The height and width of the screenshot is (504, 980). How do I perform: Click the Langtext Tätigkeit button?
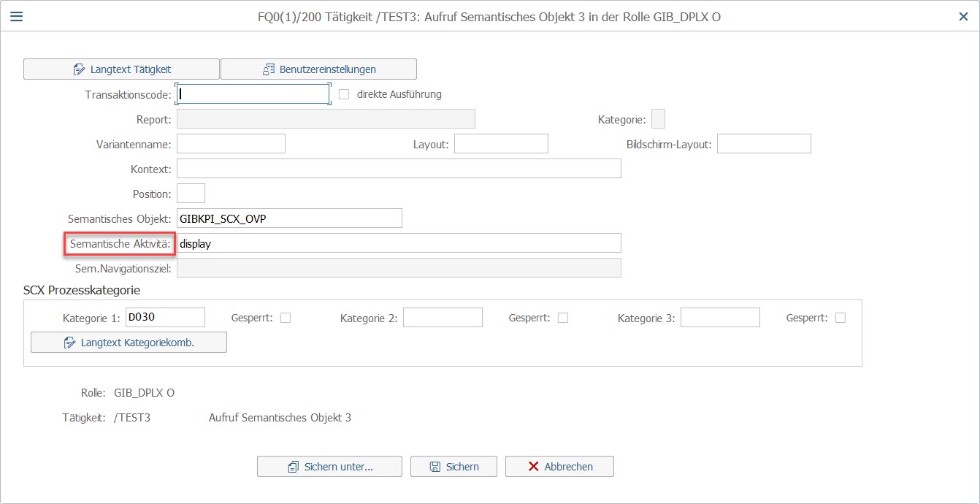pyautogui.click(x=121, y=69)
